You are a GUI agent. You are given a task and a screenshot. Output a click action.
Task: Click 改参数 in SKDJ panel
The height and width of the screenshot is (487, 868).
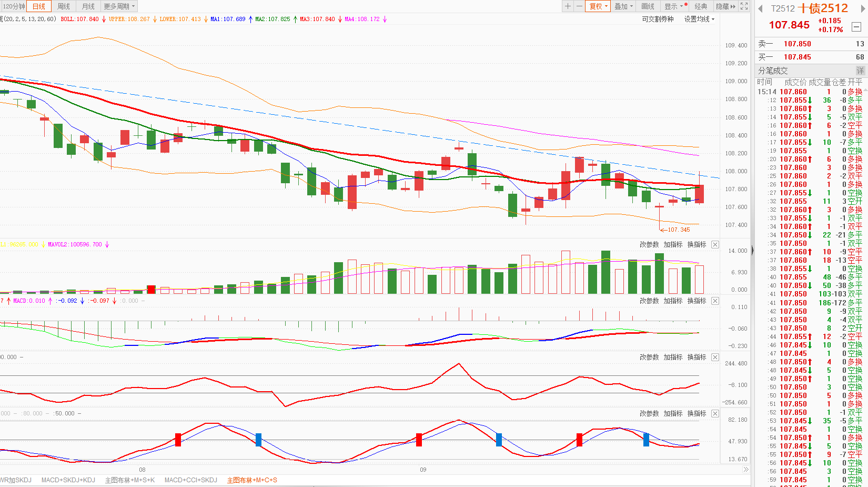649,413
